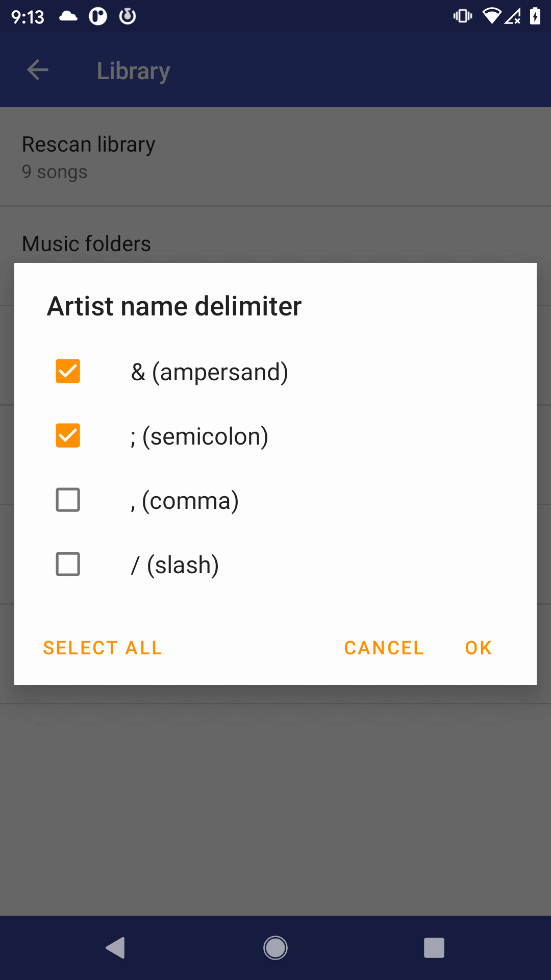
Task: Uncheck the semicolon delimiter checkbox
Action: pos(68,435)
